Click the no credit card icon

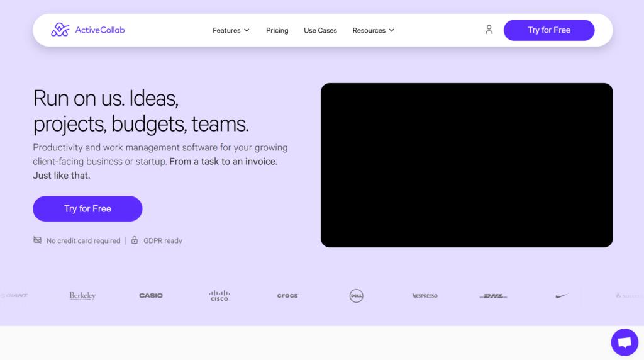coord(37,240)
